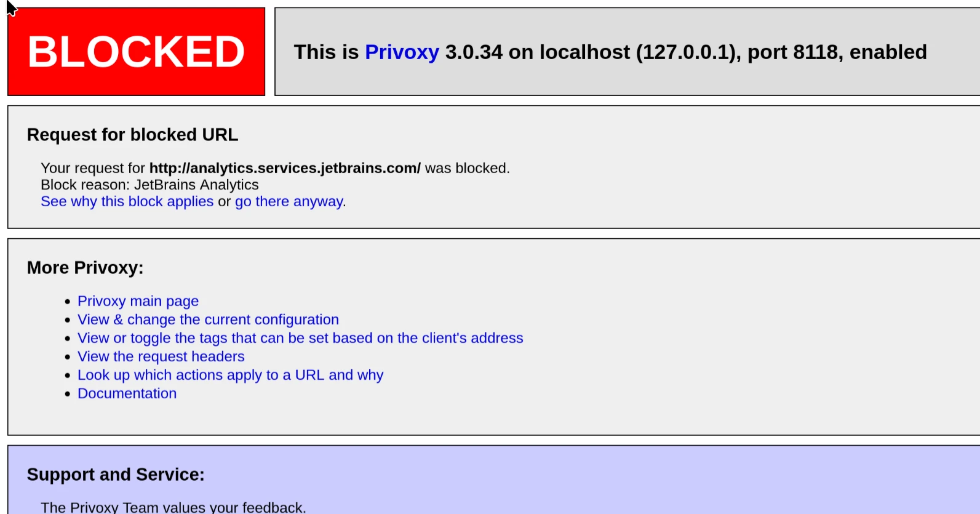Open the Documentation link
Screen dimensions: 980x514
[x=127, y=393]
